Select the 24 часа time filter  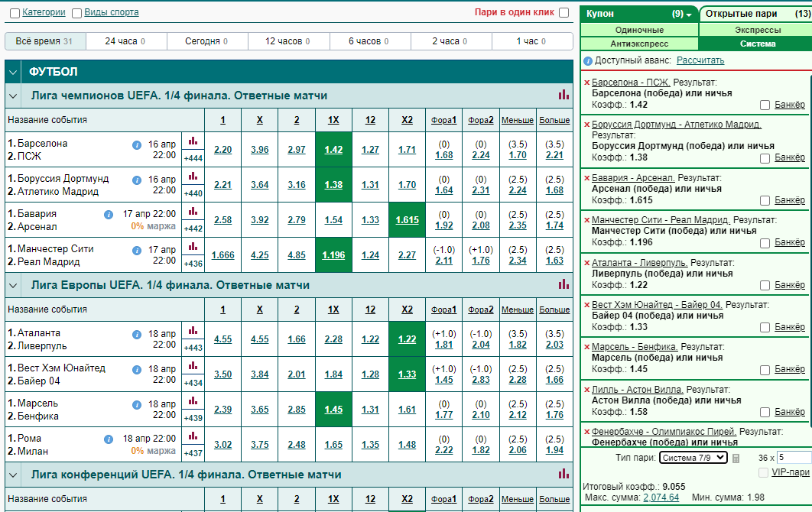(126, 41)
